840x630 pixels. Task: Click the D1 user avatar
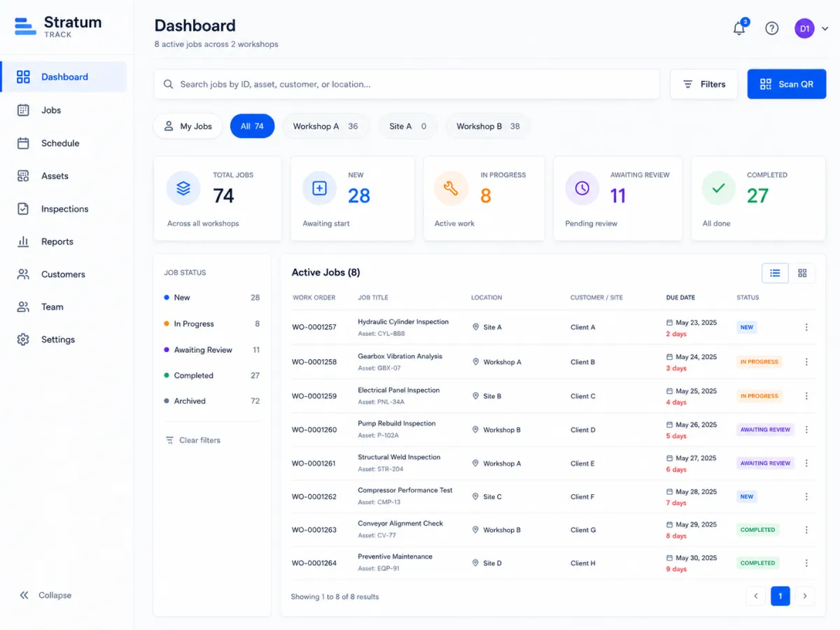(x=804, y=29)
